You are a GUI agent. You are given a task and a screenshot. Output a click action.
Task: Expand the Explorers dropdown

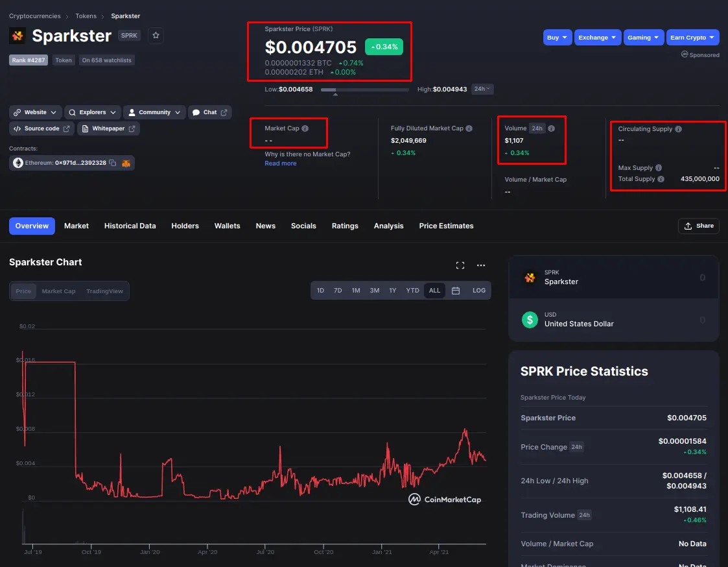[x=93, y=112]
